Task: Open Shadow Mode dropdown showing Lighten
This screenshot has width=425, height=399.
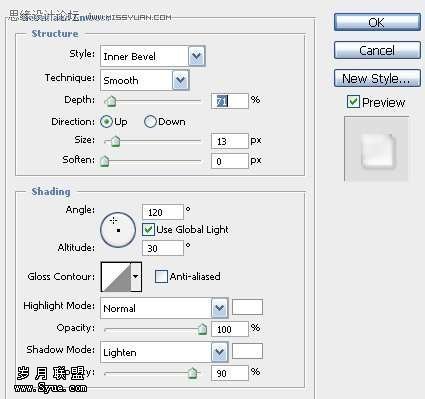Action: click(164, 352)
